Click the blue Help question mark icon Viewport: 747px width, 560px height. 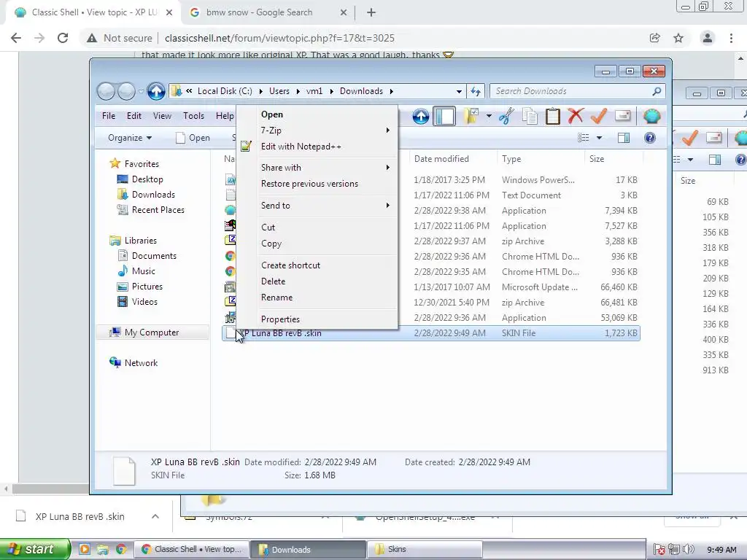coord(649,138)
